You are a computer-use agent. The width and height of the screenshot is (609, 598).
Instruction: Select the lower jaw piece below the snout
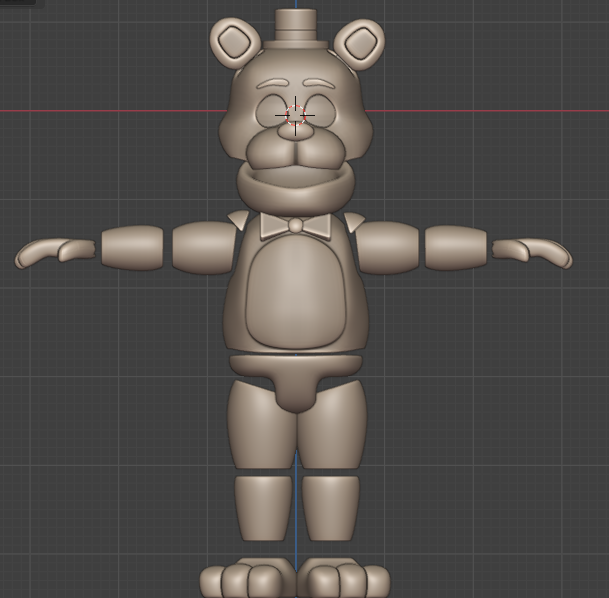coord(296,187)
